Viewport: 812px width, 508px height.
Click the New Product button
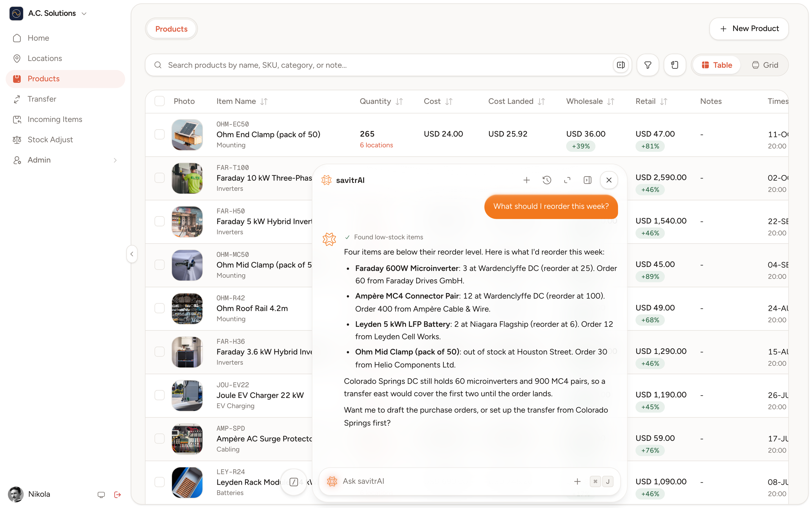tap(749, 29)
